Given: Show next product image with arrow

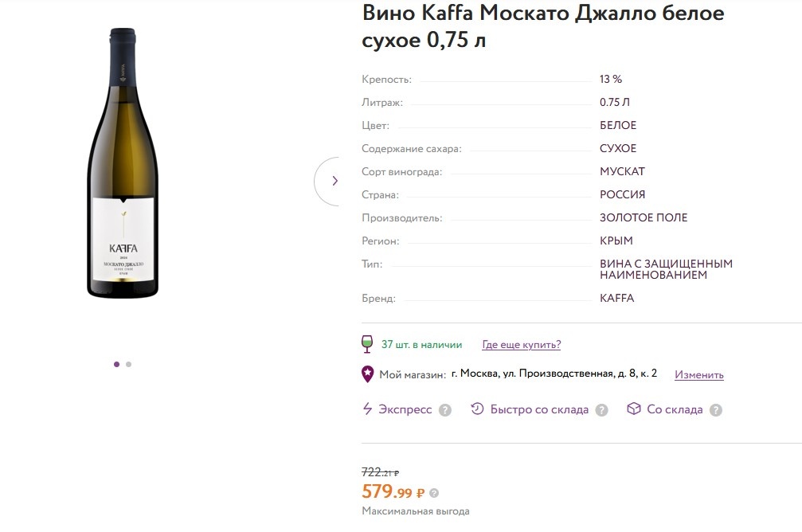Looking at the screenshot, I should coord(334,181).
